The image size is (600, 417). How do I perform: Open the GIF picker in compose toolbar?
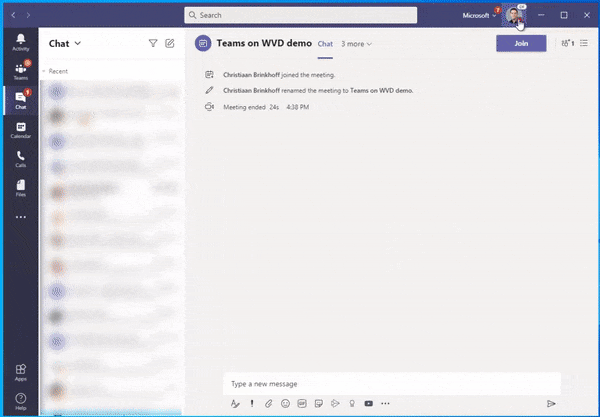[x=302, y=403]
